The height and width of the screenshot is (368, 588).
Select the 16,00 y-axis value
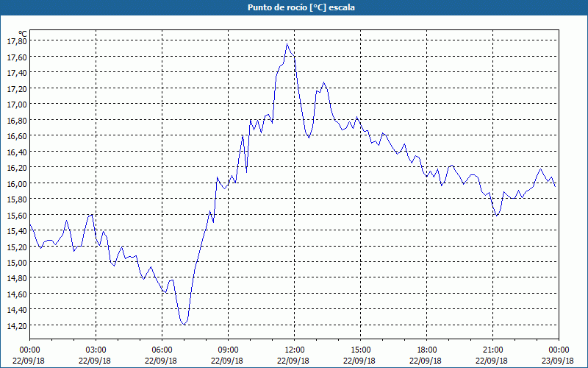16,183
